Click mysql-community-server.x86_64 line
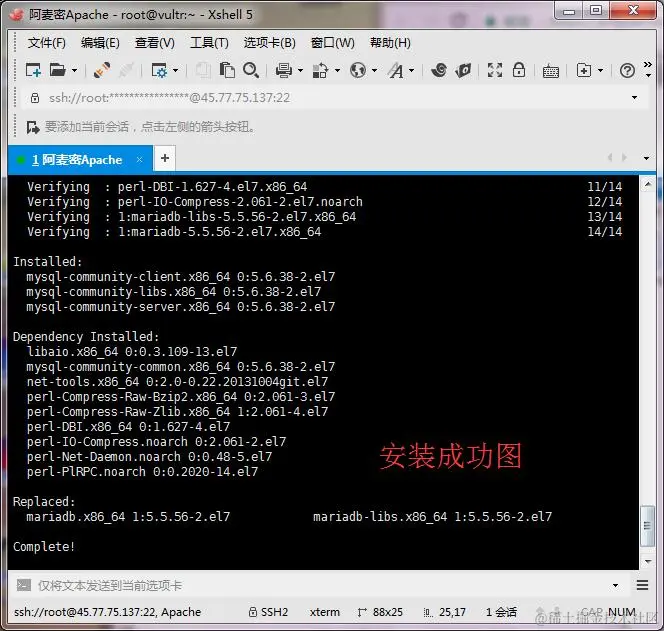This screenshot has height=631, width=664. (180, 307)
